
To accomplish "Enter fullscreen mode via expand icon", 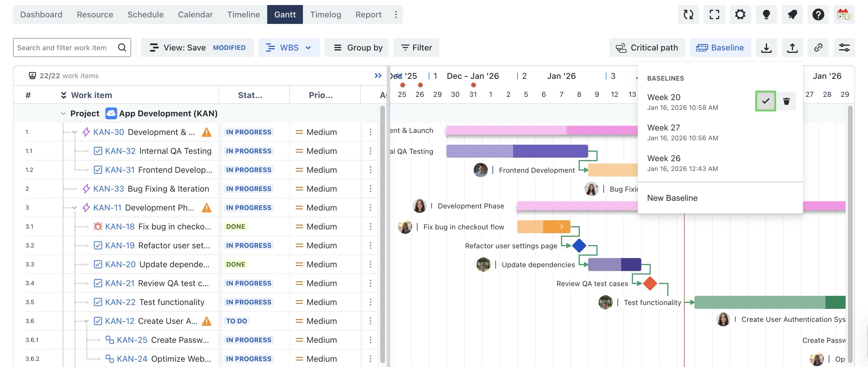I will click(x=714, y=14).
